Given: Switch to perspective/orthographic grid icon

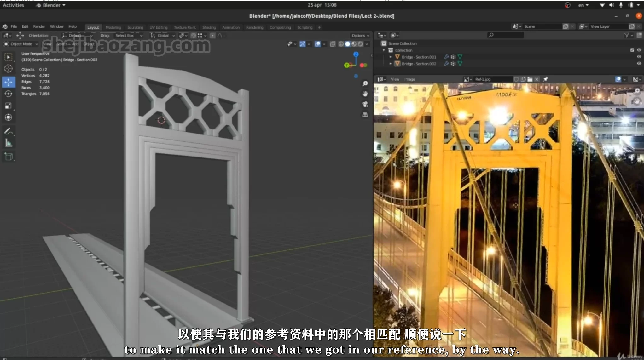Looking at the screenshot, I should coord(365,115).
